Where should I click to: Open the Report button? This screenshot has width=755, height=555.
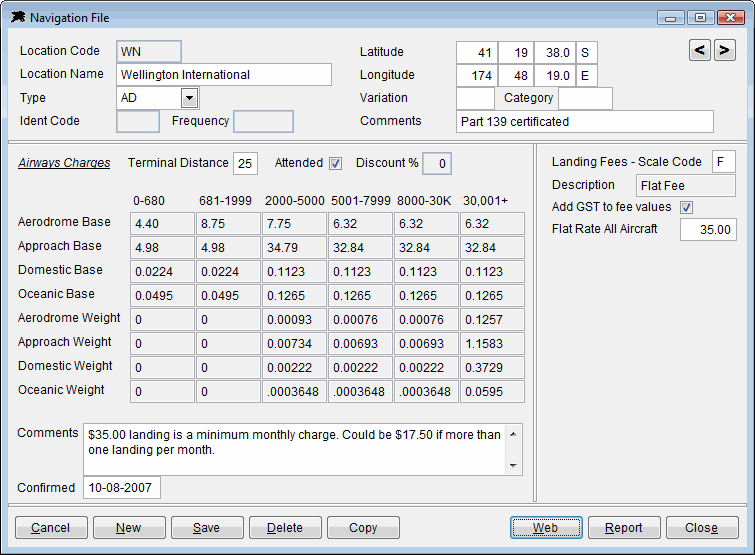click(624, 528)
